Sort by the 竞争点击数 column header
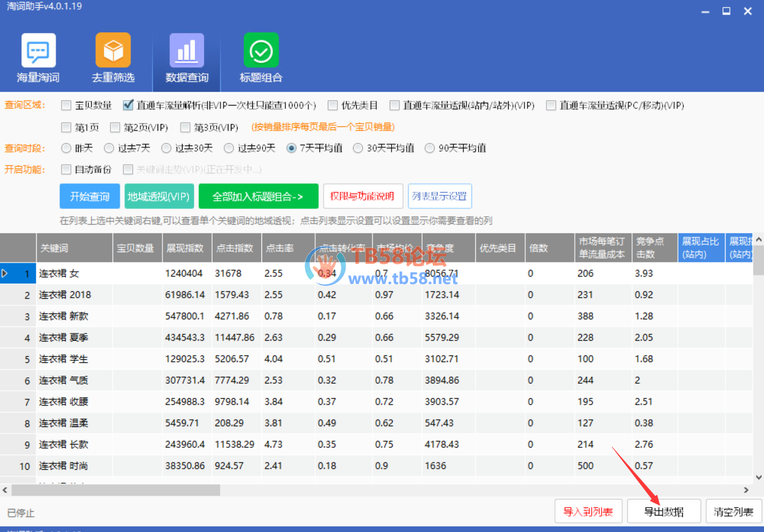 pyautogui.click(x=655, y=248)
